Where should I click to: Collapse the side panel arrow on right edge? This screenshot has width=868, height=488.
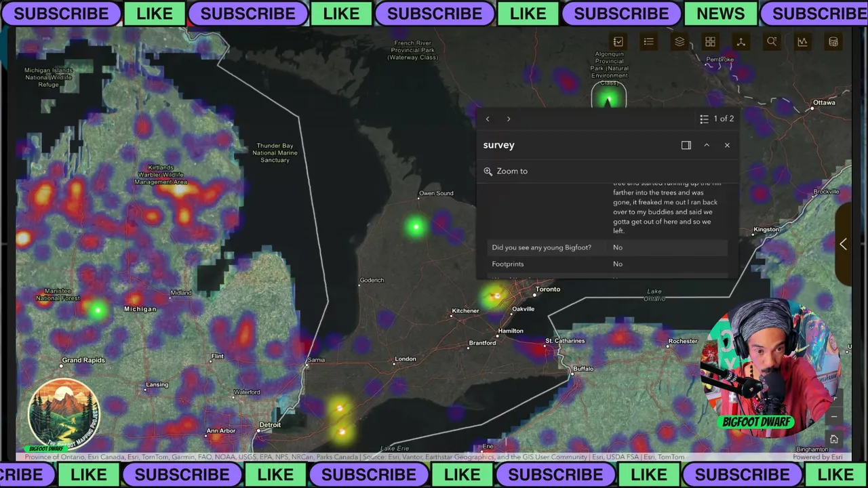(843, 245)
